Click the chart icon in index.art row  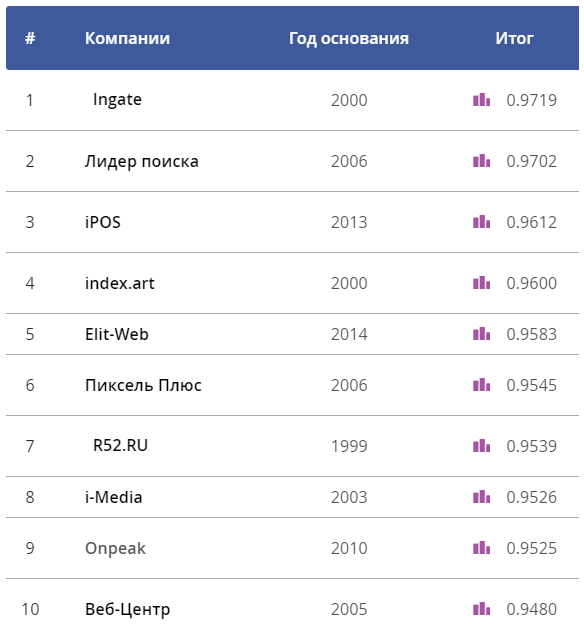click(x=481, y=283)
